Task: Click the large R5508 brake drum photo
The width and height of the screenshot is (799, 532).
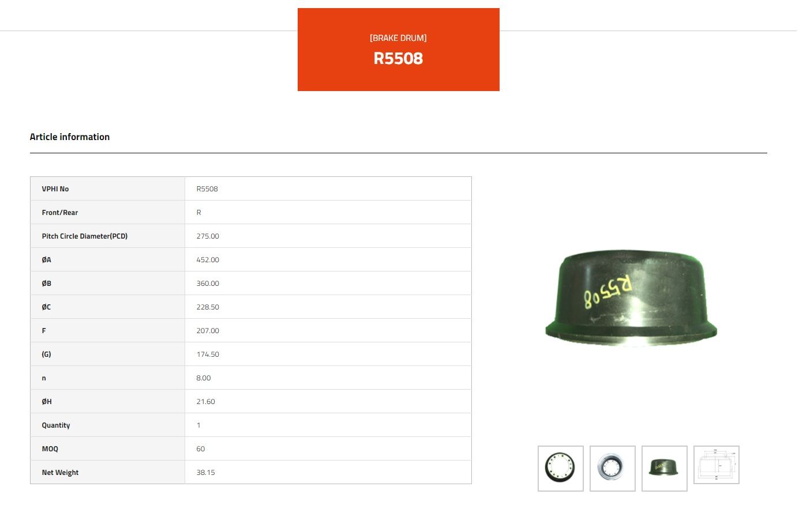Action: click(631, 298)
